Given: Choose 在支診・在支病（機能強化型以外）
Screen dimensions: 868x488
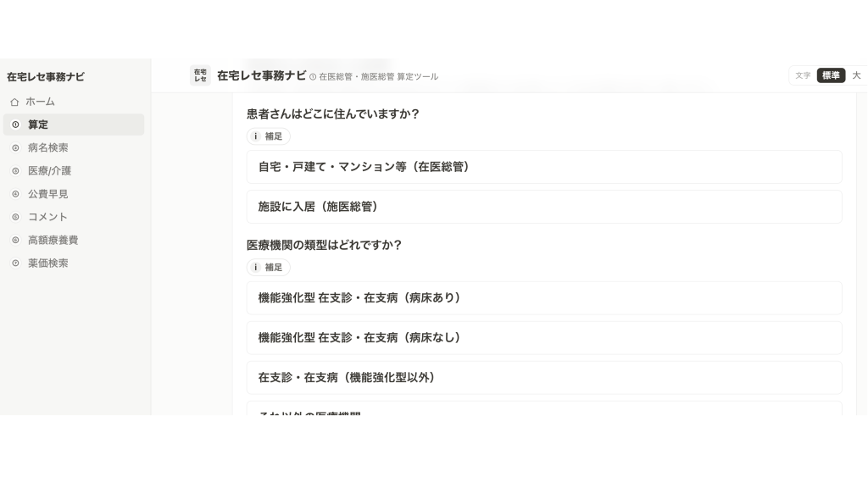Looking at the screenshot, I should (544, 377).
